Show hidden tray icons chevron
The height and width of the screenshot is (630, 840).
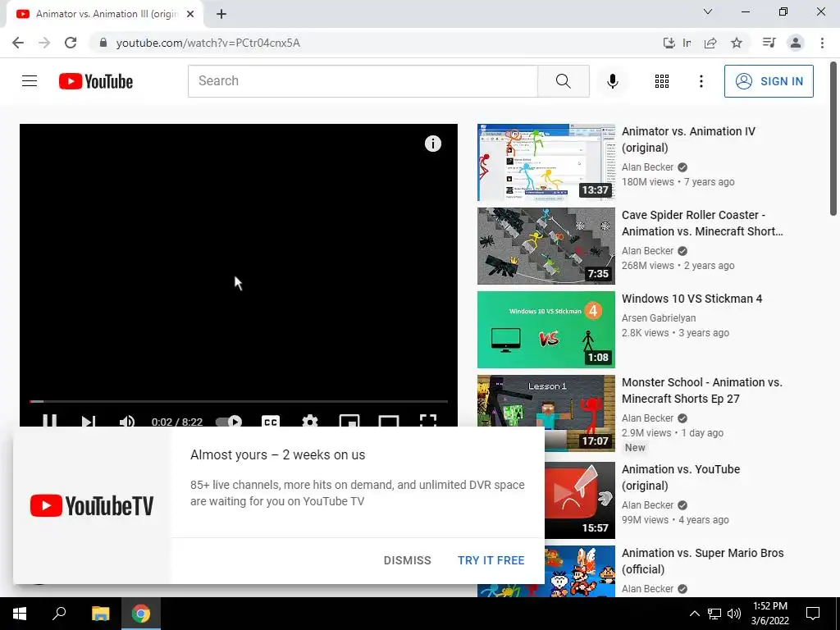(x=694, y=614)
